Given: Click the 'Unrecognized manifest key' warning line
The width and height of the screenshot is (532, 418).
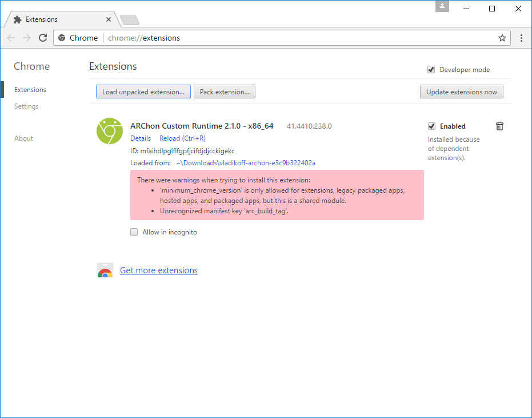Looking at the screenshot, I should click(224, 211).
